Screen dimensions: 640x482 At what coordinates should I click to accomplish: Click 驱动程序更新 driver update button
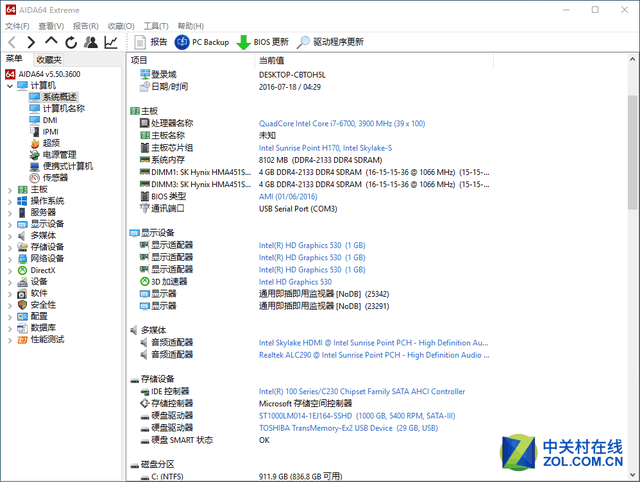330,42
